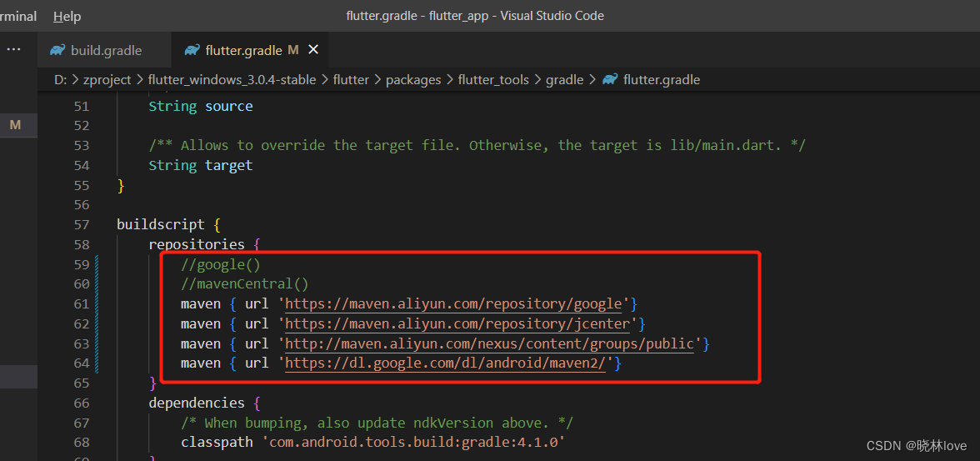Click line number 61 in the gutter
The width and height of the screenshot is (980, 461).
tap(82, 304)
